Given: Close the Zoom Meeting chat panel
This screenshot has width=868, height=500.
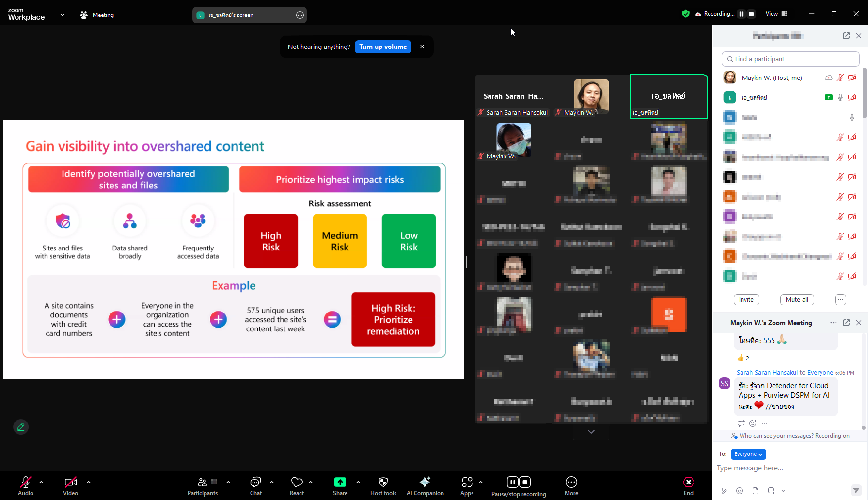Looking at the screenshot, I should click(859, 323).
